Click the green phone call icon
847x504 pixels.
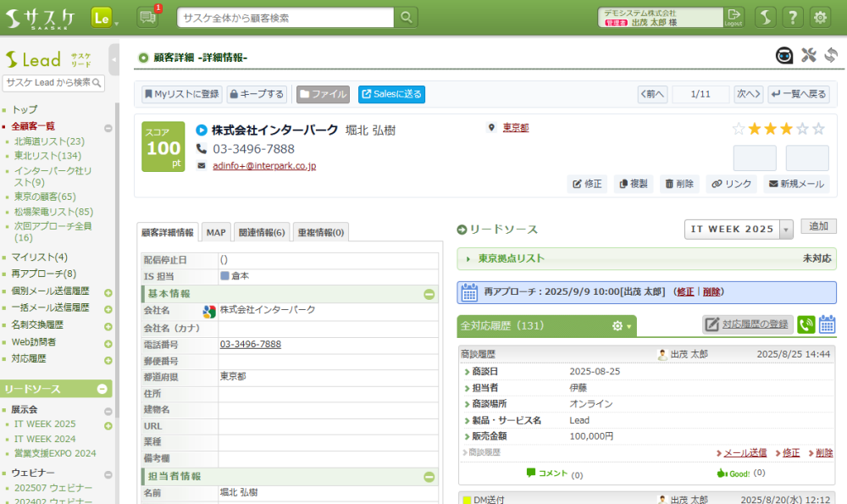806,324
